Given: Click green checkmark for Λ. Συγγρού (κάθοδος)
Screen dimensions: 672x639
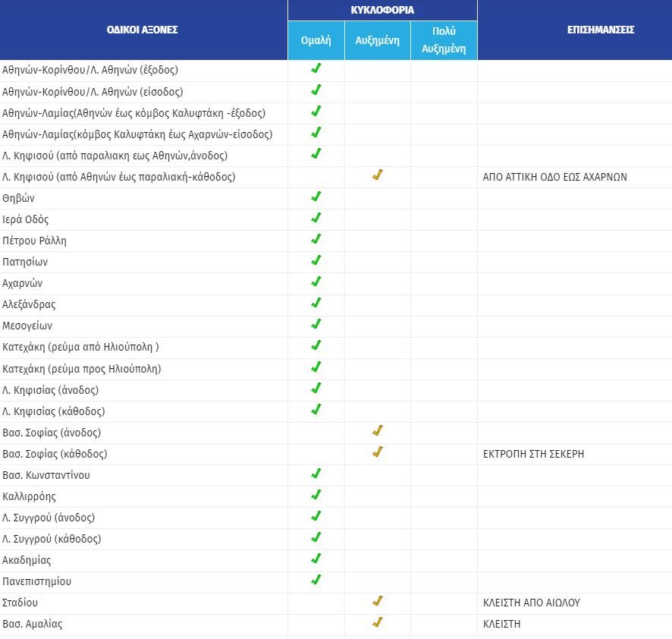Looking at the screenshot, I should 316,537.
